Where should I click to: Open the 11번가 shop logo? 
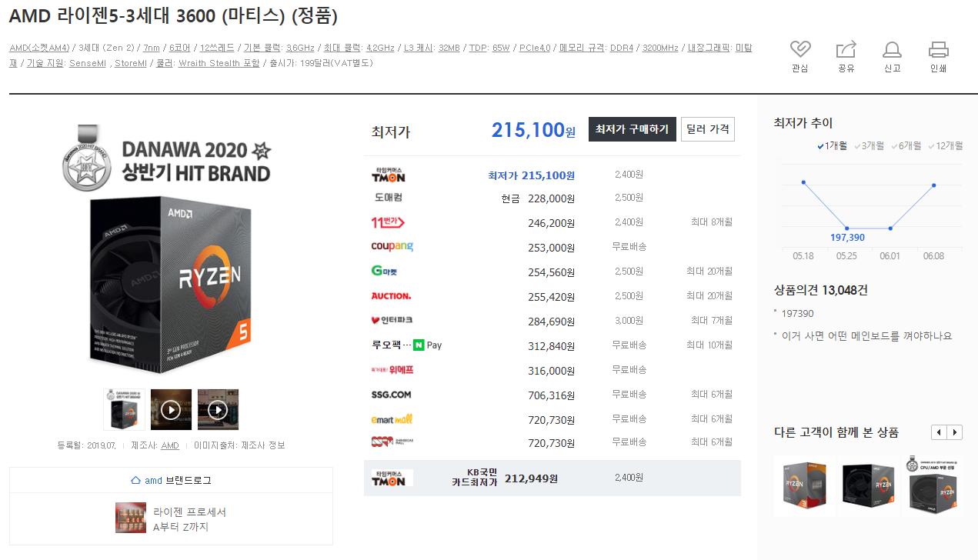(388, 223)
